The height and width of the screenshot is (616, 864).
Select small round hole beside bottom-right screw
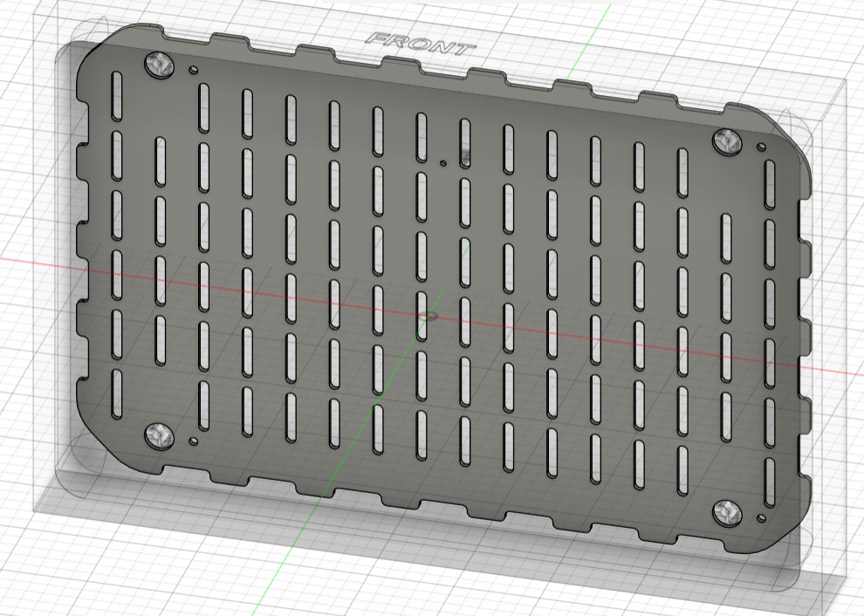(761, 518)
